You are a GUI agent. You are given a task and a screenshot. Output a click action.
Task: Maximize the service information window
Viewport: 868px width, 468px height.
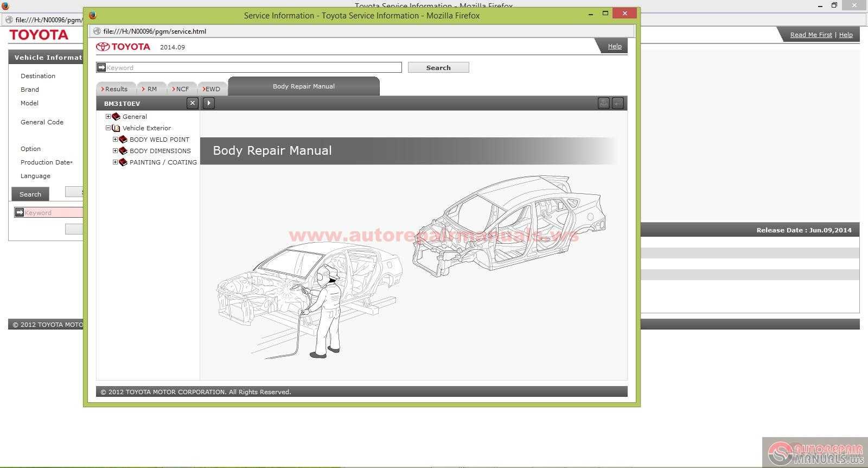click(605, 14)
